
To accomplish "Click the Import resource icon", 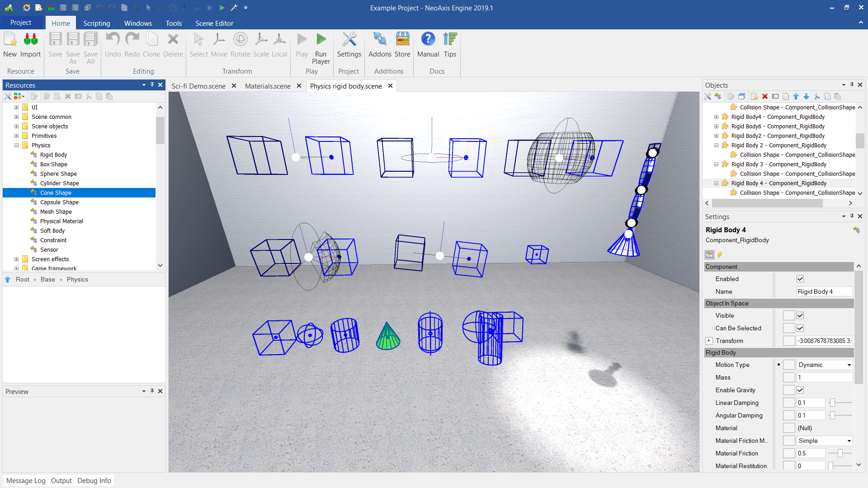I will click(31, 40).
